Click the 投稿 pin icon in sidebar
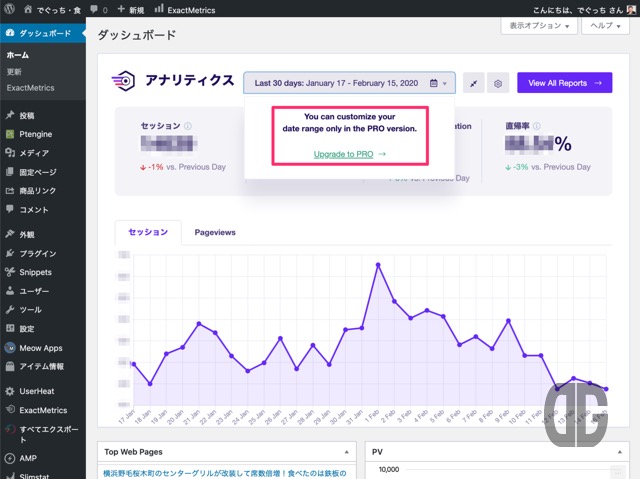The width and height of the screenshot is (640, 479). coord(10,115)
